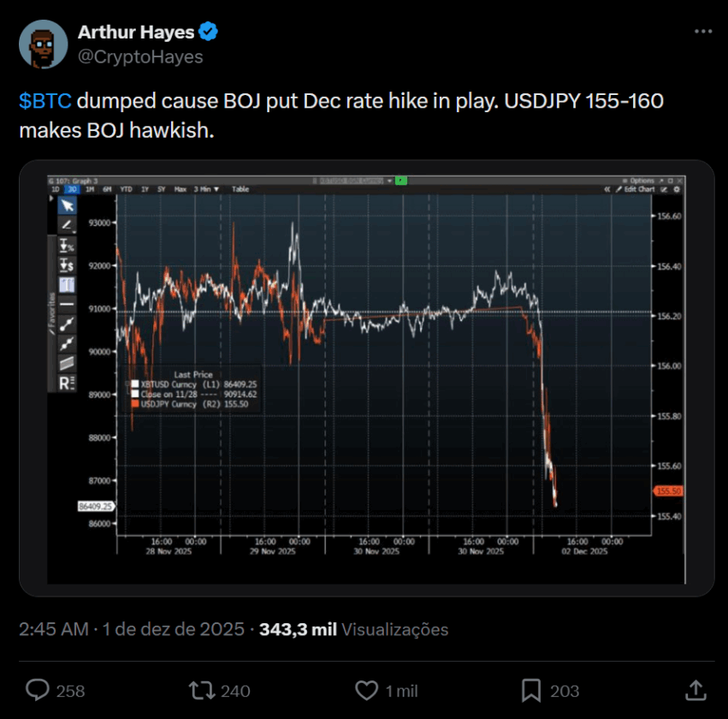This screenshot has height=719, width=728.
Task: Retweet Arthur Hayes' post
Action: tap(200, 690)
